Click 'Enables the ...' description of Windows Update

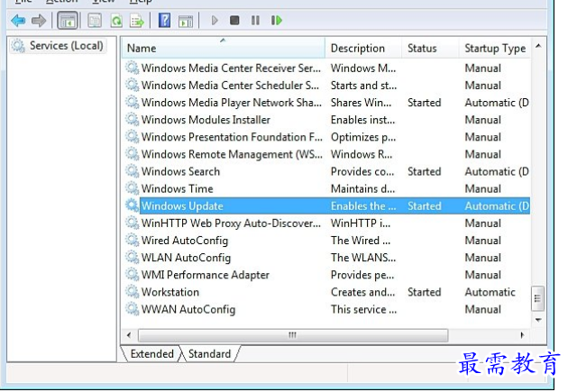pos(363,205)
